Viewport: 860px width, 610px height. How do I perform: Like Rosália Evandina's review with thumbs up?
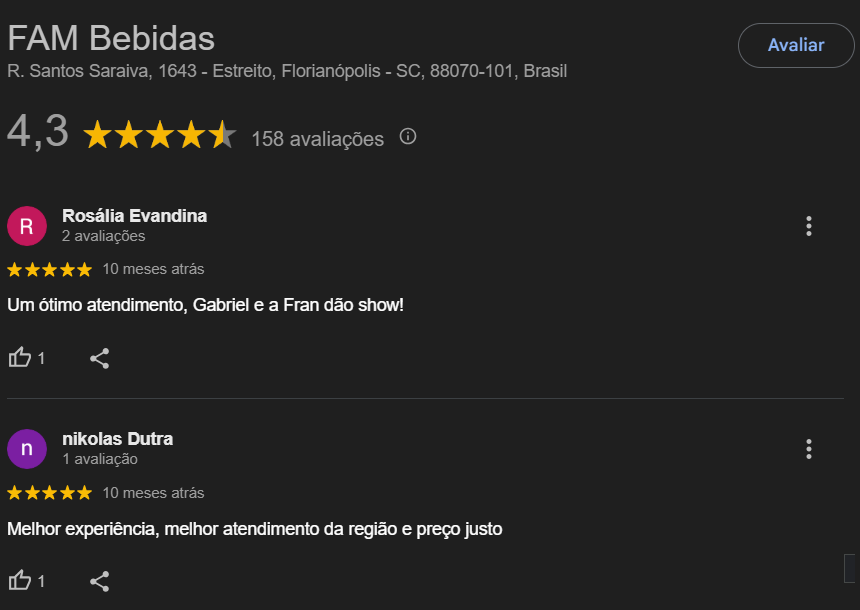tap(20, 358)
